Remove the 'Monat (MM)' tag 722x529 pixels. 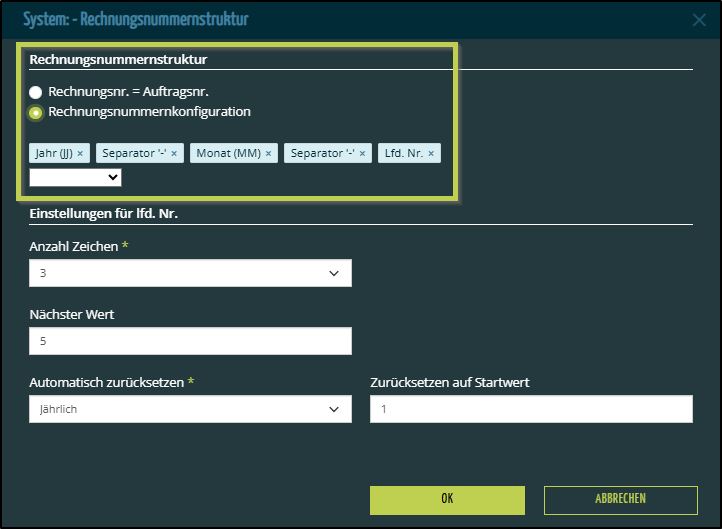(x=268, y=153)
